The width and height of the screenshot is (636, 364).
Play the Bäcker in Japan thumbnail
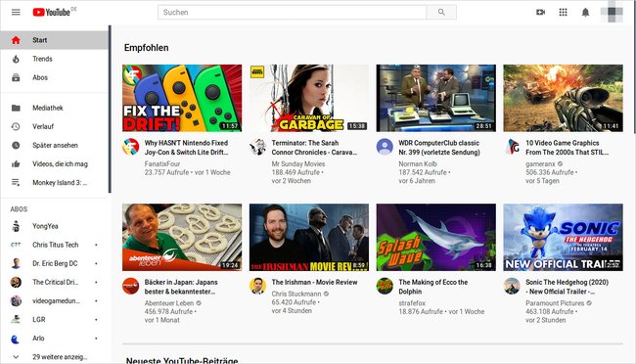click(182, 238)
